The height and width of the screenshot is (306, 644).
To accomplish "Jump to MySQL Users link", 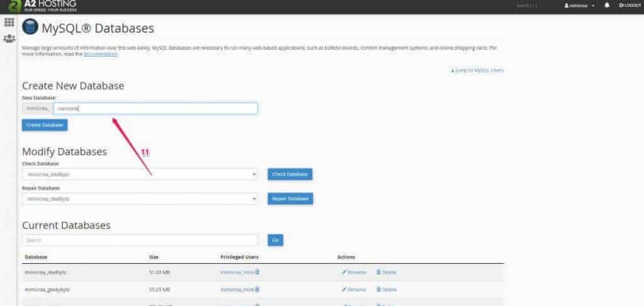I will (x=477, y=71).
